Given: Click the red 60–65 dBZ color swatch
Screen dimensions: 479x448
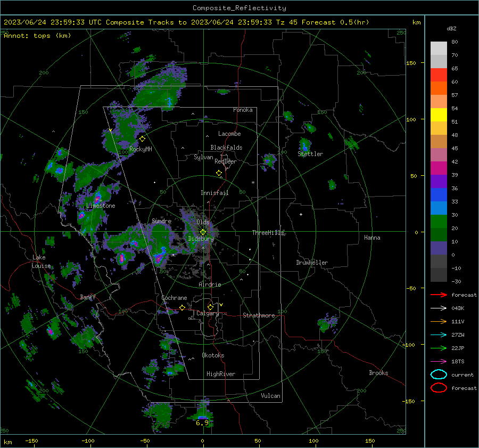Looking at the screenshot, I should 439,75.
